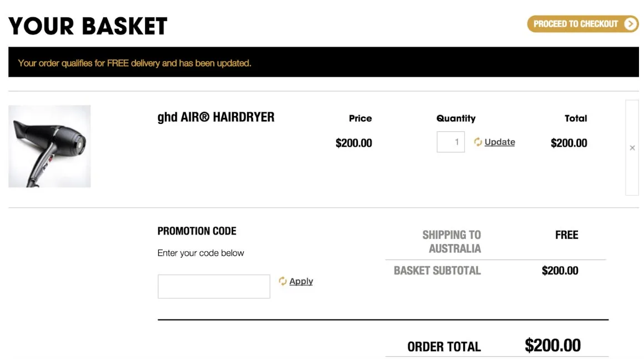644x359 pixels.
Task: Click the Your Basket page heading
Action: (88, 26)
